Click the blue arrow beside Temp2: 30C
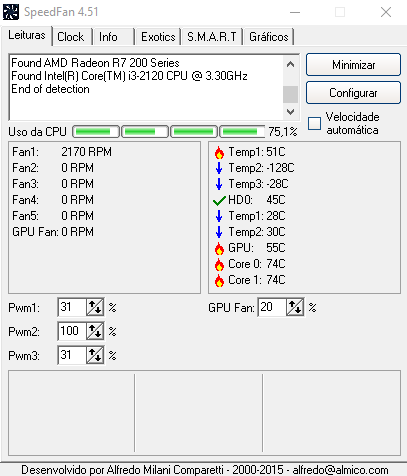The height and width of the screenshot is (476, 407). tap(219, 232)
